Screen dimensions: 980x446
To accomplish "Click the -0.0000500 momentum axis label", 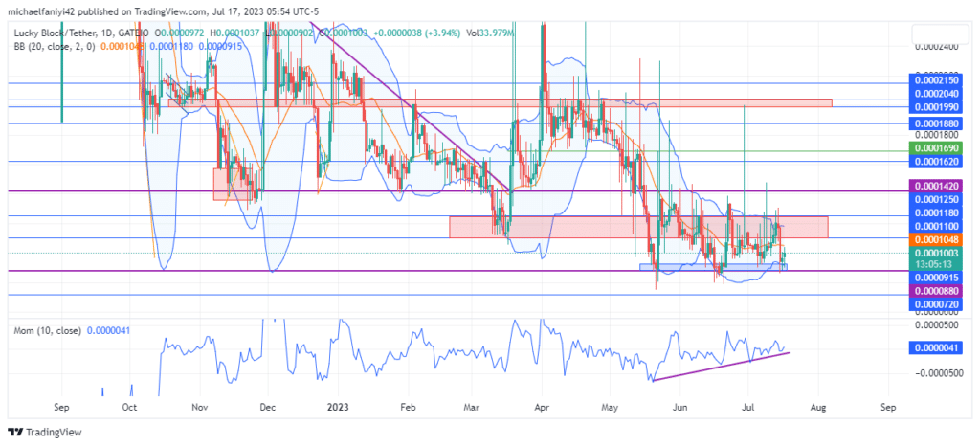I will [x=938, y=373].
